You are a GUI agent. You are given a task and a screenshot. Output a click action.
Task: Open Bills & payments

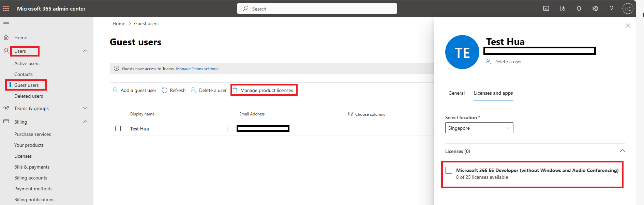tap(32, 167)
